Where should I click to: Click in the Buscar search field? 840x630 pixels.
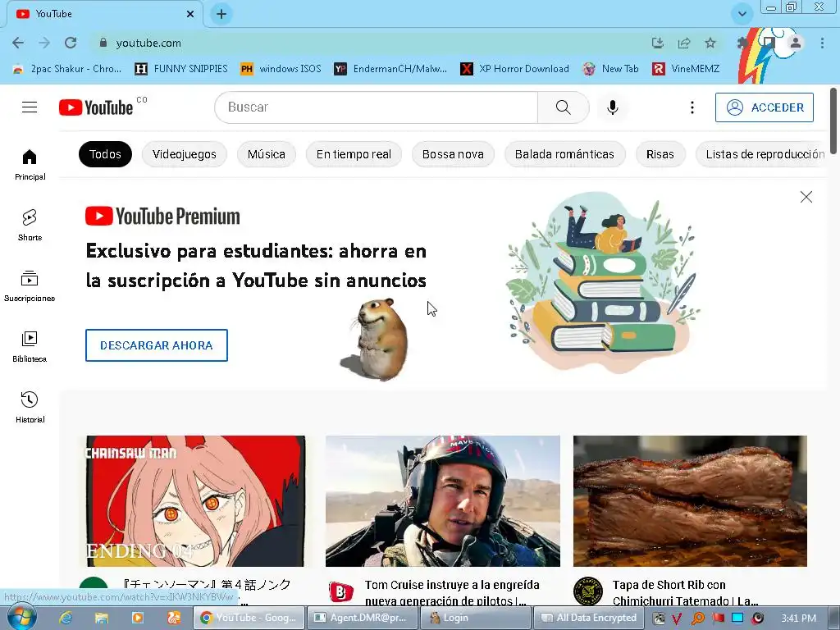point(376,107)
